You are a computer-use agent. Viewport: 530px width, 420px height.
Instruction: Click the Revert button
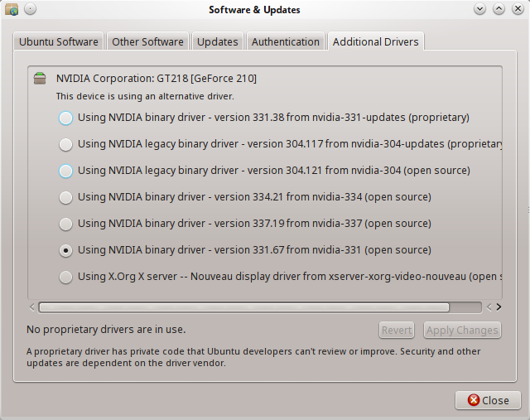[397, 330]
